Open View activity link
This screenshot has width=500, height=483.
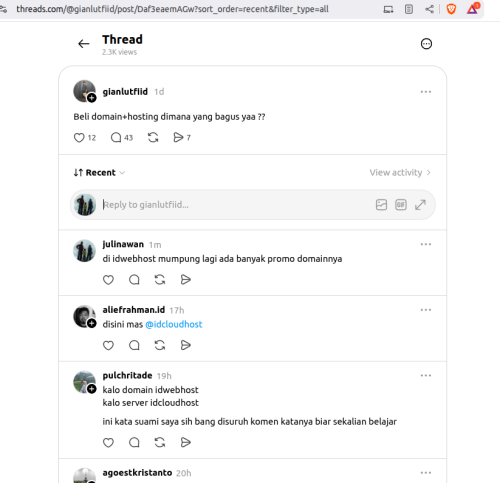400,173
